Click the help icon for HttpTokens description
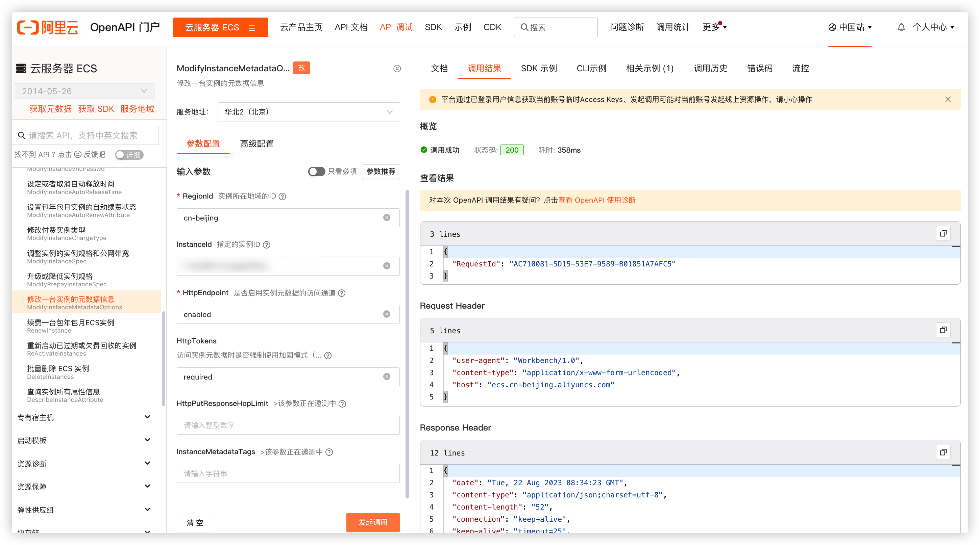Viewport: 980px width, 545px height. (328, 355)
